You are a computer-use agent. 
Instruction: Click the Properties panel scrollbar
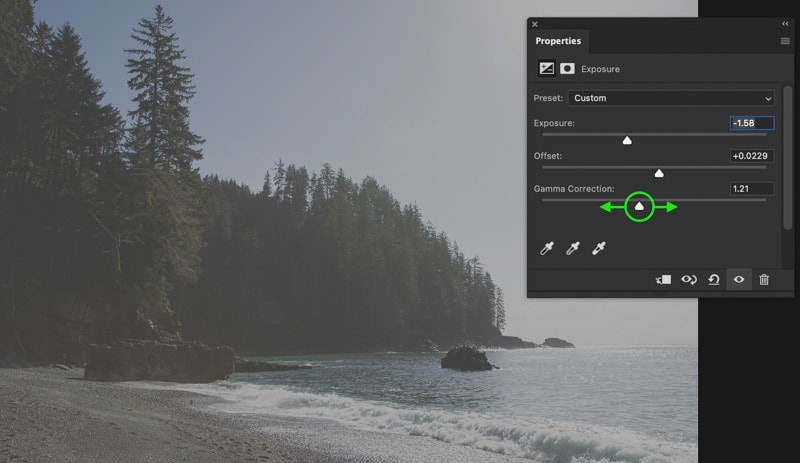[x=788, y=157]
